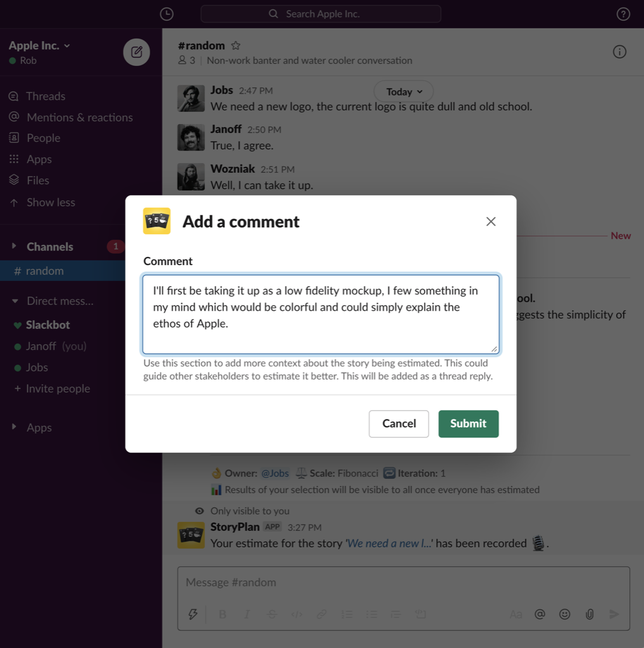Open the shortcuts lightning bolt icon
This screenshot has height=648, width=644.
(x=193, y=614)
